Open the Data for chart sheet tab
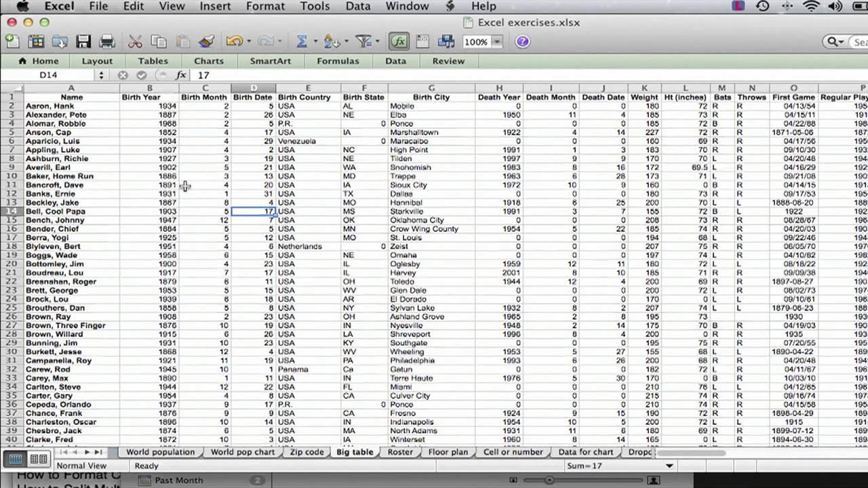 pos(585,452)
